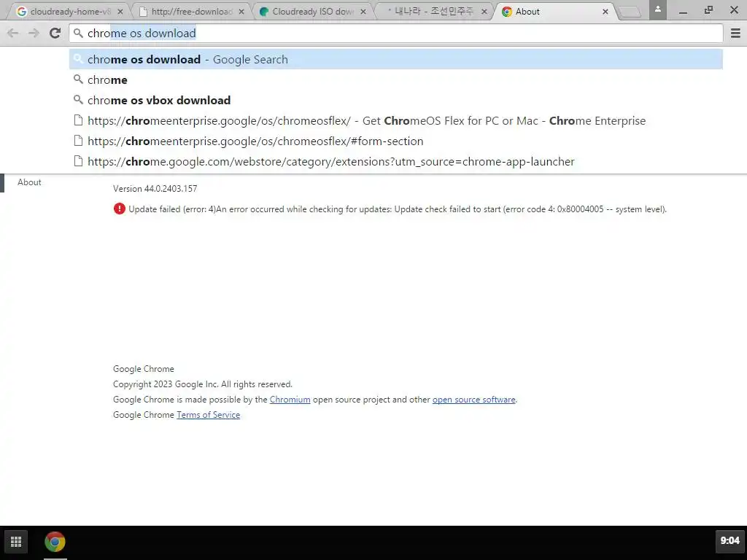Restore down the Chrome window
Screen dimensions: 747x560
[x=709, y=9]
